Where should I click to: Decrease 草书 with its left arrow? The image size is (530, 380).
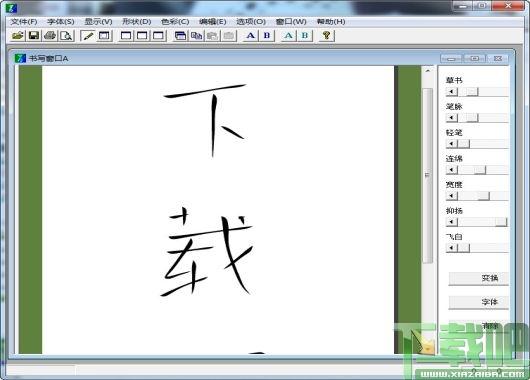click(452, 92)
